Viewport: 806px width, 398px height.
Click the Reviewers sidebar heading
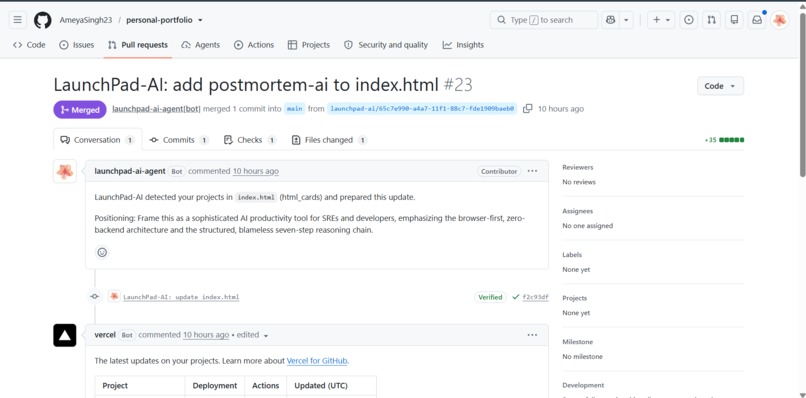tap(578, 167)
